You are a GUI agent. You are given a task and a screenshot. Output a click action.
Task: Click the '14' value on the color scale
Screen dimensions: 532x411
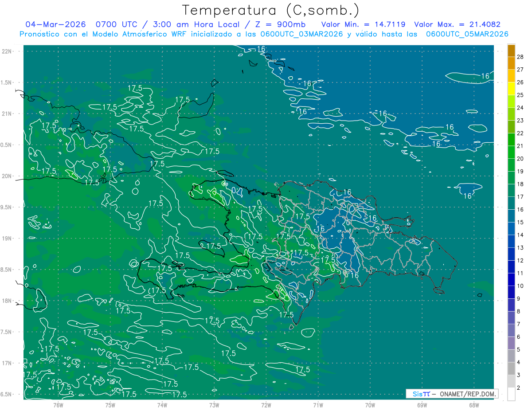520,235
